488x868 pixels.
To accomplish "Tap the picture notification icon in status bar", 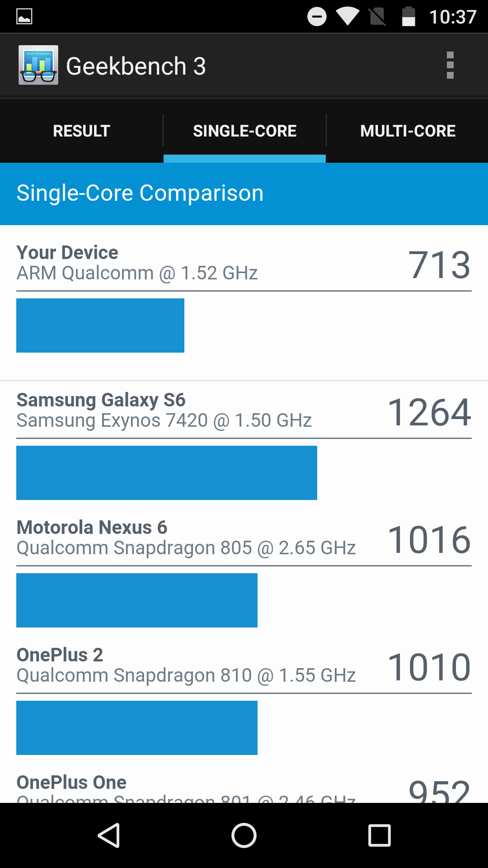I will tap(24, 17).
